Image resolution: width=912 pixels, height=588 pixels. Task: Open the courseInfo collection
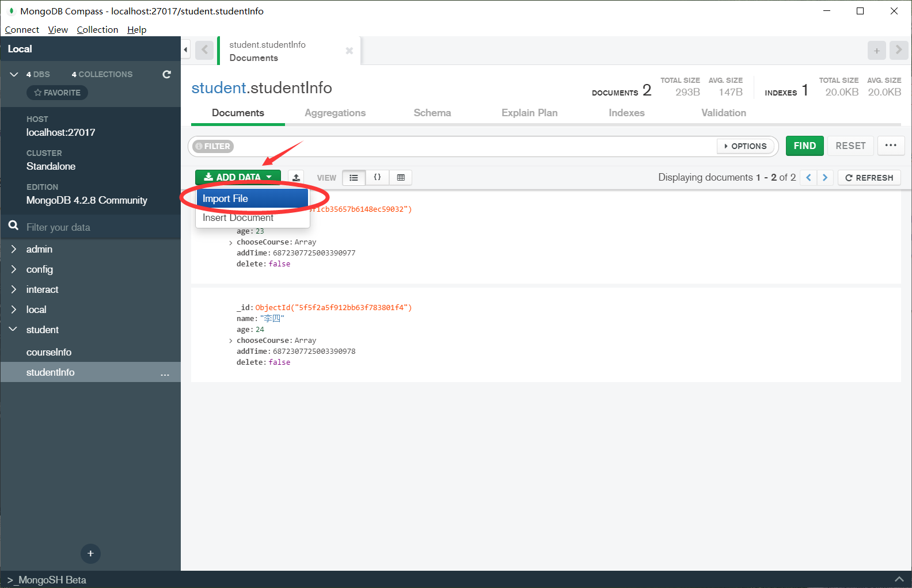point(49,352)
